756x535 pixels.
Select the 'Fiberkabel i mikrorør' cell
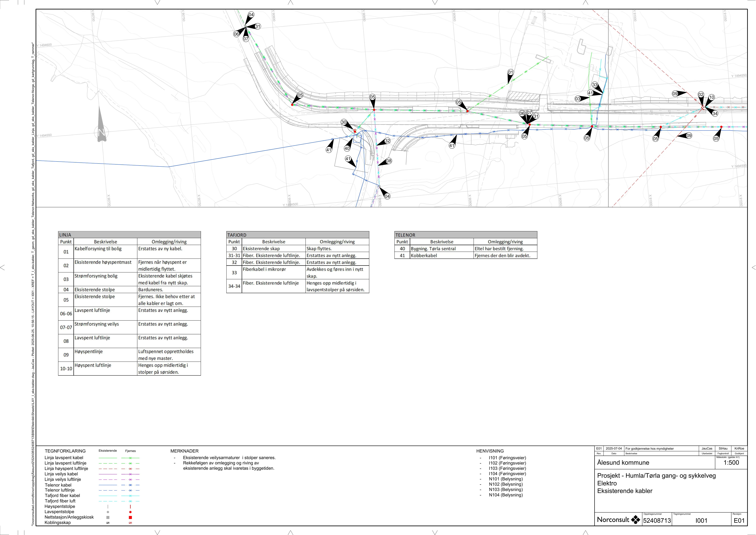click(x=274, y=273)
